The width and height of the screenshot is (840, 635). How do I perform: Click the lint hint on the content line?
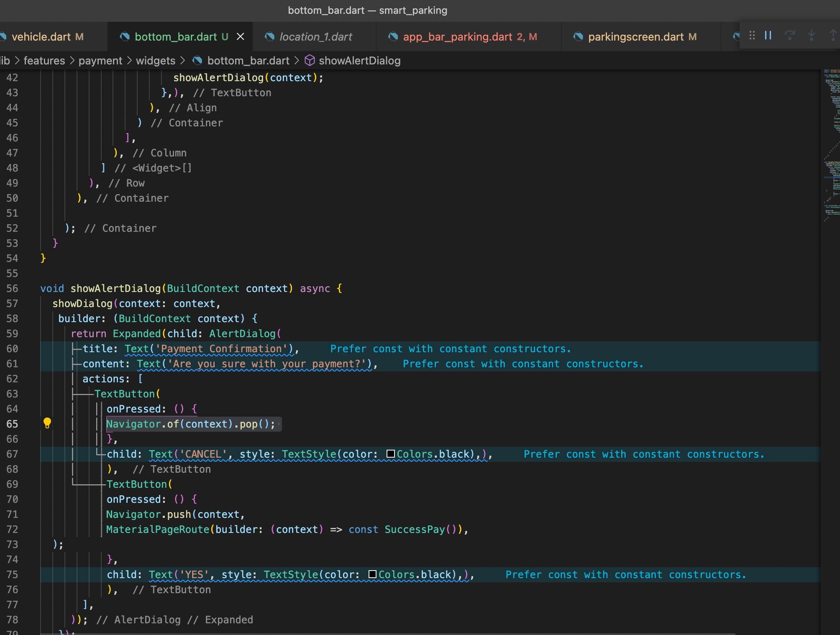(523, 364)
